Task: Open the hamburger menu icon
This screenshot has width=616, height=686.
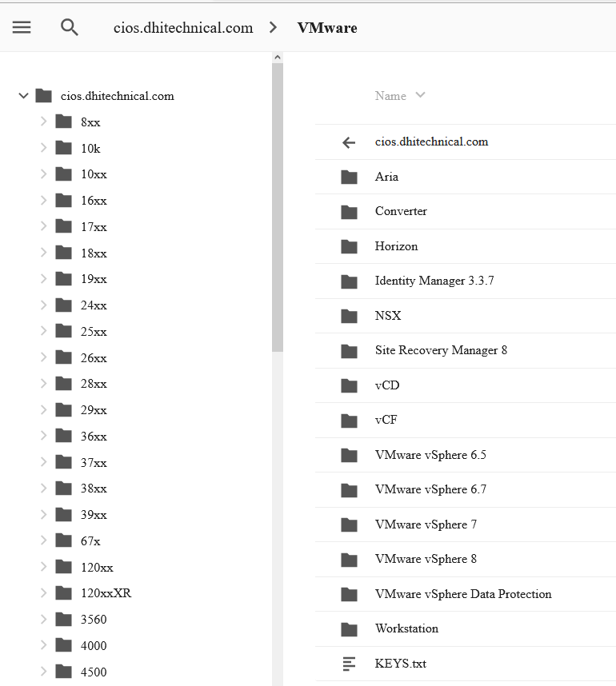Action: [22, 27]
